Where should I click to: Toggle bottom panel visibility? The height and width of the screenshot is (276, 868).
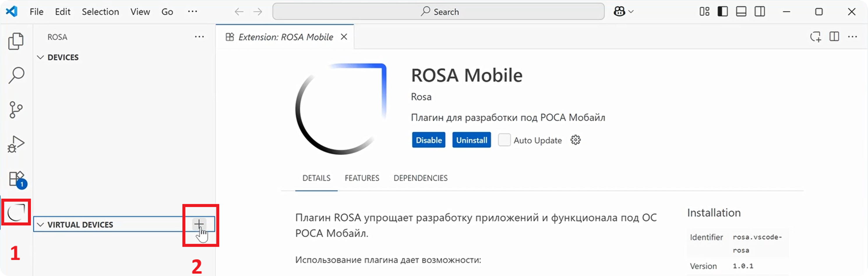pyautogui.click(x=741, y=11)
